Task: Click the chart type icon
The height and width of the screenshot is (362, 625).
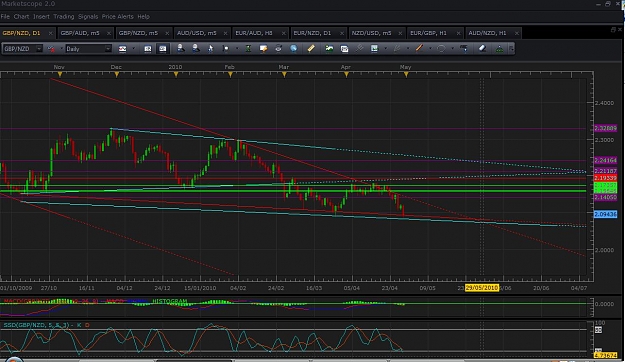Action: pyautogui.click(x=122, y=49)
